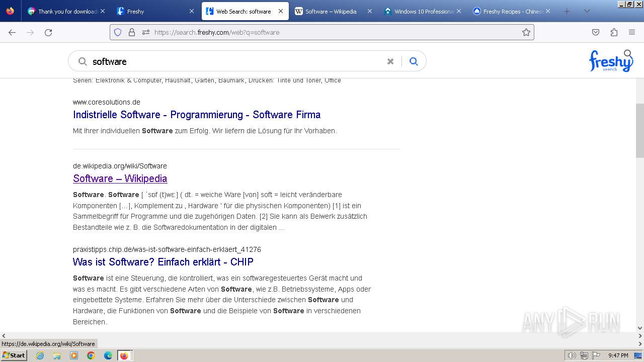Open 'Was ist Software? Einfach erklärt - CHIP'
The image size is (644, 362).
click(163, 262)
